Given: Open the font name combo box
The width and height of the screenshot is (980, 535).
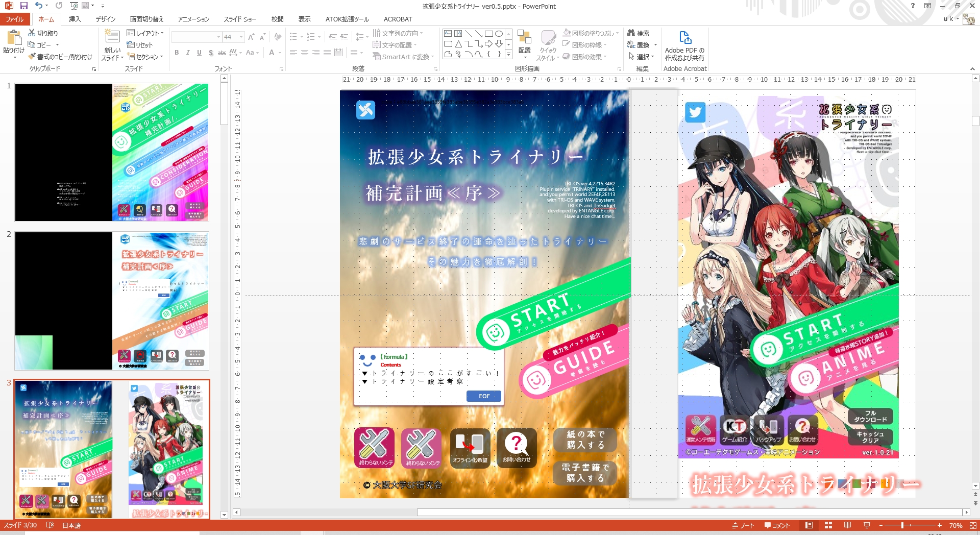Looking at the screenshot, I should (x=197, y=37).
